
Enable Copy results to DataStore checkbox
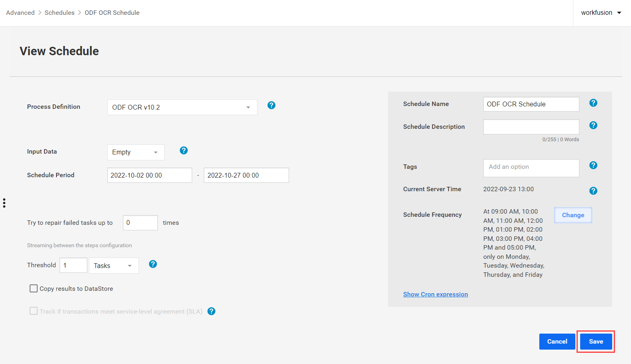coord(34,288)
